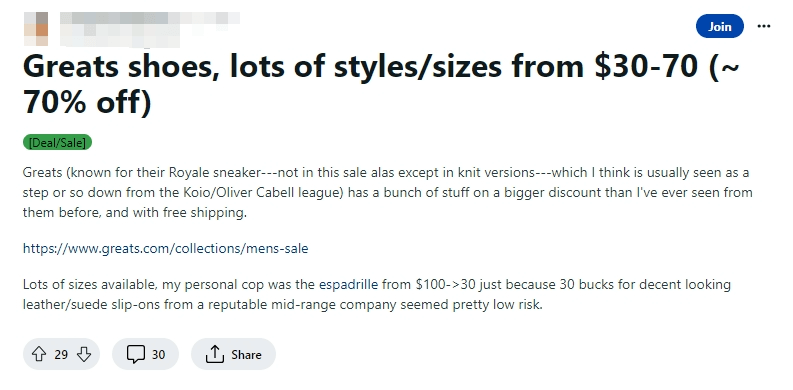Viewport: 793px width, 390px height.
Task: Click the vote score of 29
Action: click(x=61, y=355)
